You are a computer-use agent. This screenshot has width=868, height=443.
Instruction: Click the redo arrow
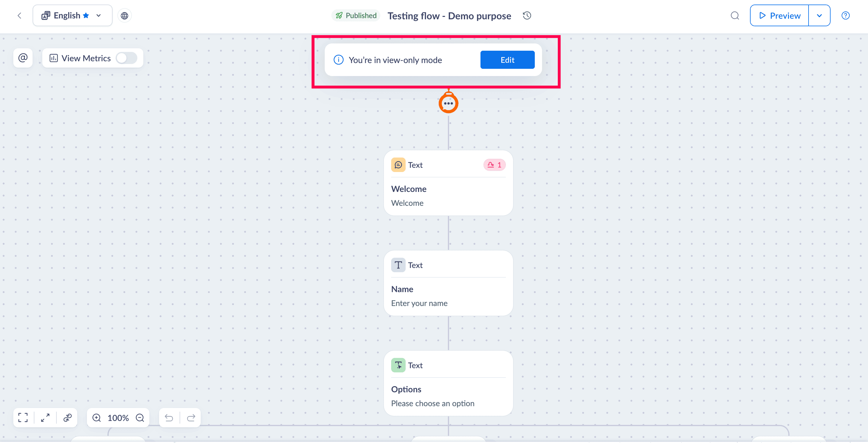(191, 417)
